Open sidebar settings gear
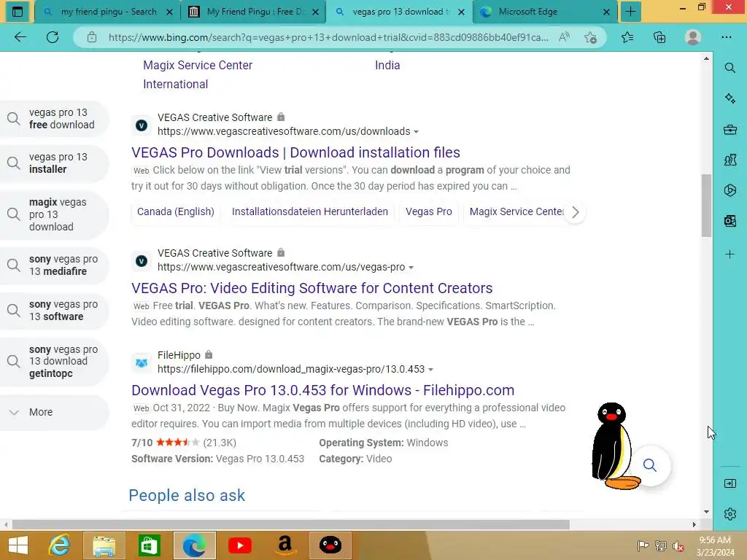 [x=729, y=514]
